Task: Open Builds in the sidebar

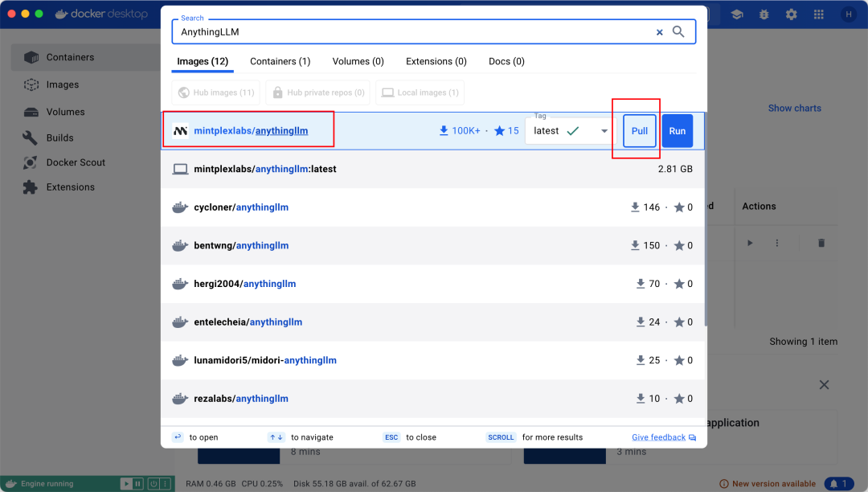Action: 59,137
